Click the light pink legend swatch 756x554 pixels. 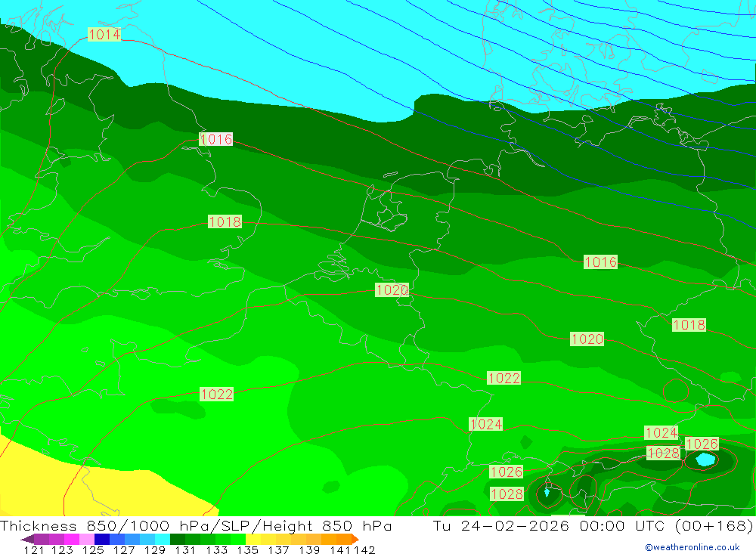pos(87,539)
